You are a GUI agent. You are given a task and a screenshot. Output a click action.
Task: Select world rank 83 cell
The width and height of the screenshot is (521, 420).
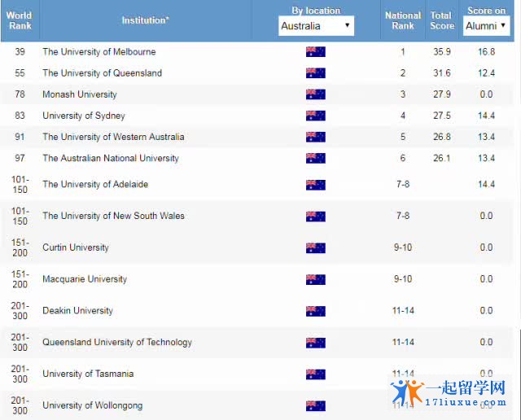(20, 116)
